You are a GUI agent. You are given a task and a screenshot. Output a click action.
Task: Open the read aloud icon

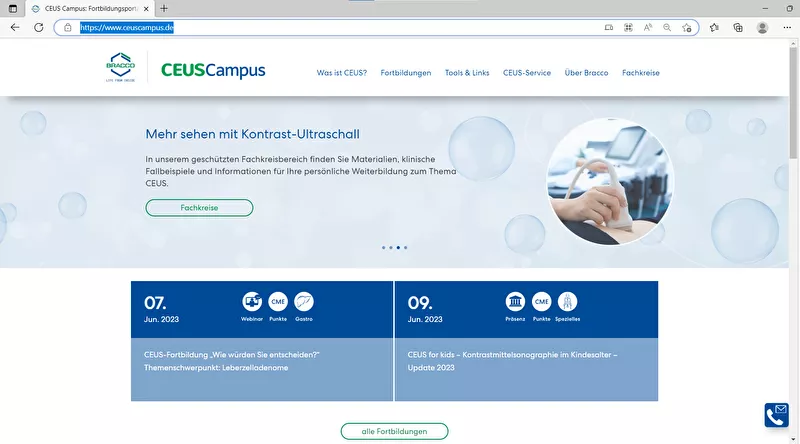click(x=647, y=28)
